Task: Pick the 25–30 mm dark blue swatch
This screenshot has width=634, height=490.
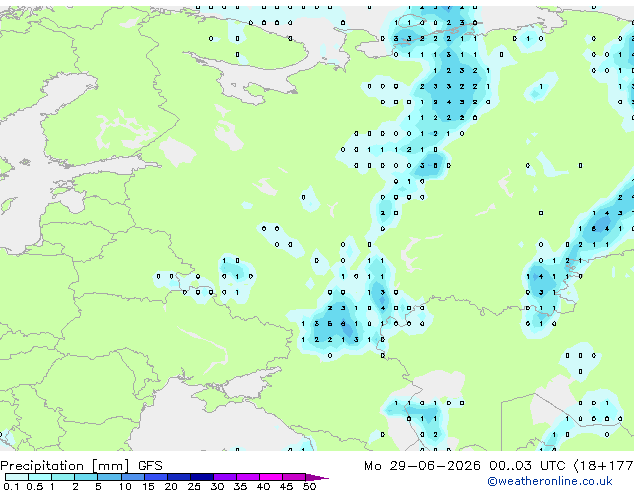Action: (202, 477)
